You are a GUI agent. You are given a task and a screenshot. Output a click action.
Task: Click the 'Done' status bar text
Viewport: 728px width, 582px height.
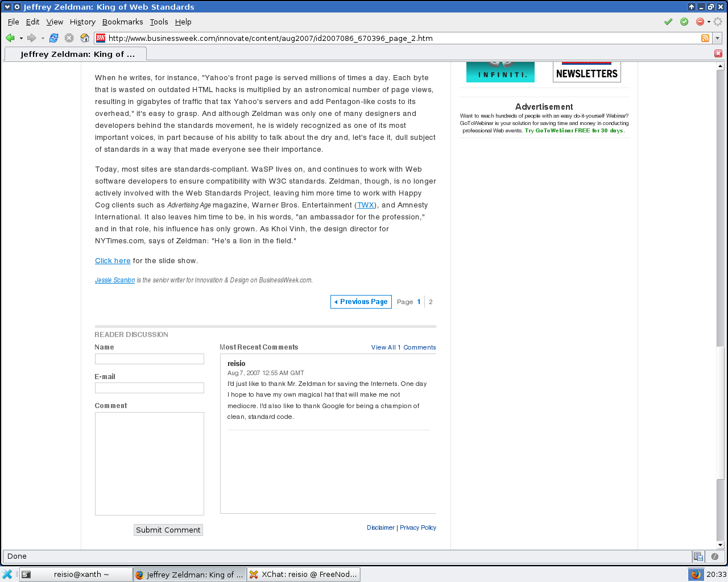click(17, 556)
